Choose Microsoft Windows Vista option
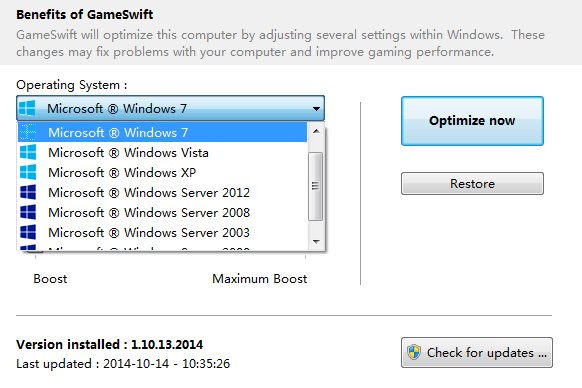The height and width of the screenshot is (388, 582). tap(163, 153)
